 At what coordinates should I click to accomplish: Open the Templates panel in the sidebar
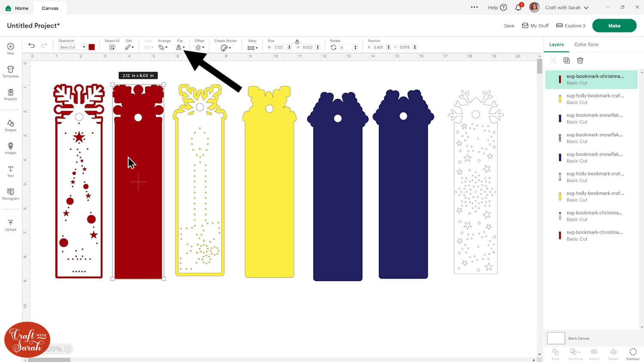(11, 71)
